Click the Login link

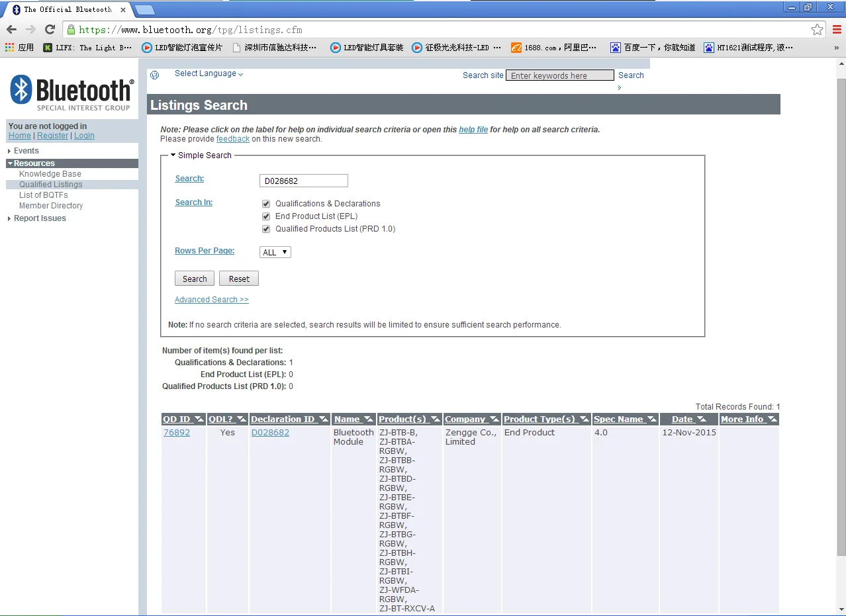[84, 136]
